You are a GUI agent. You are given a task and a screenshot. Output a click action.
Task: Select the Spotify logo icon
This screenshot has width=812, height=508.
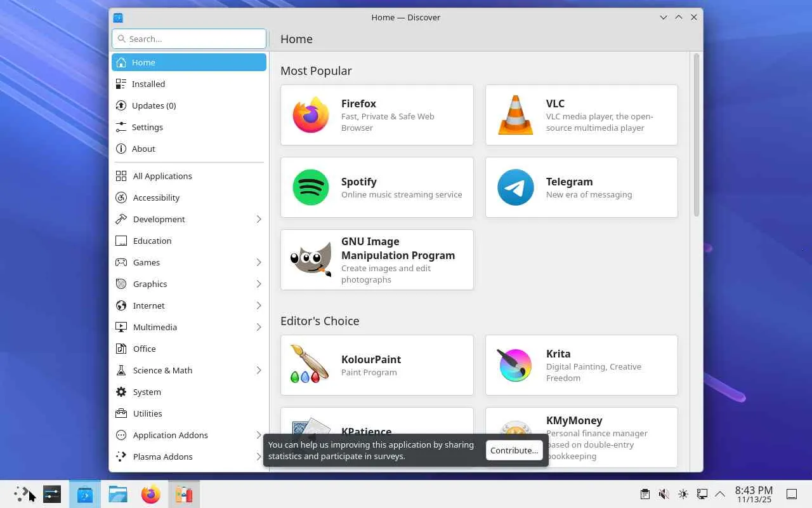[x=311, y=187]
